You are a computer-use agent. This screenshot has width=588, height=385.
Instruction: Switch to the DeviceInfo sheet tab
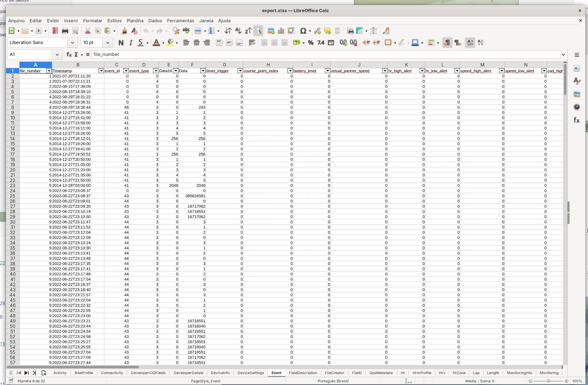(x=220, y=373)
